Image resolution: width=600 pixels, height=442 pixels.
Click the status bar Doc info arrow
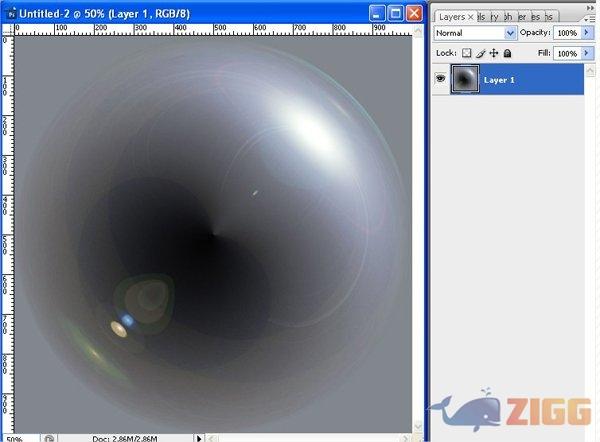(x=199, y=437)
